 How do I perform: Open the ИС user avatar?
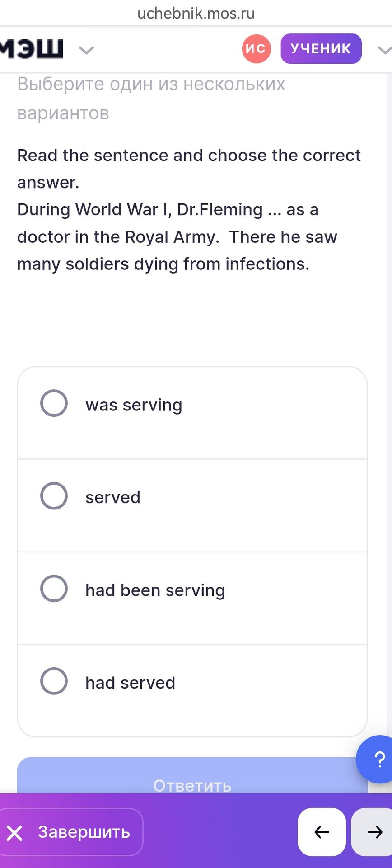(256, 48)
